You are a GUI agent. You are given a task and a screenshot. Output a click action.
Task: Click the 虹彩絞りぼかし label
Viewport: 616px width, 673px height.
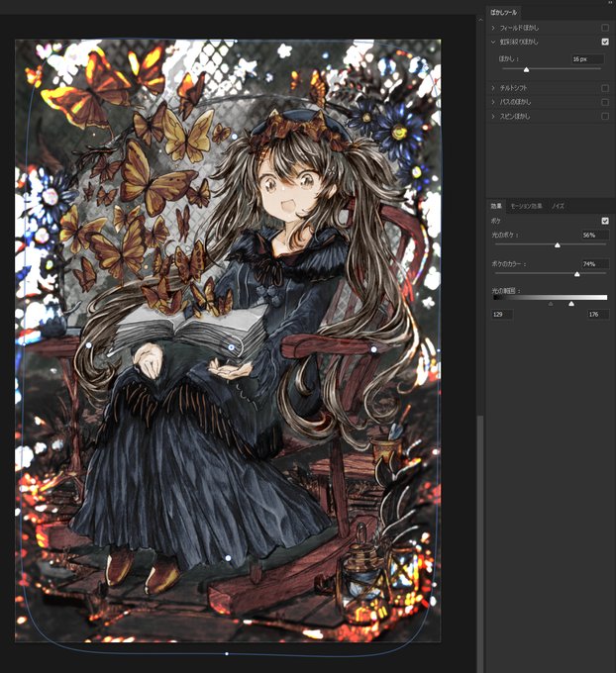519,42
